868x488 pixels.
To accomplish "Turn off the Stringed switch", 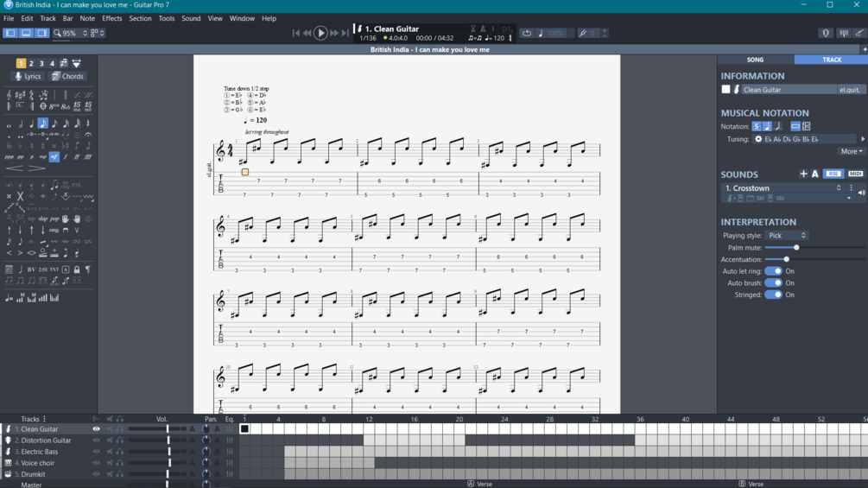I will pyautogui.click(x=773, y=295).
